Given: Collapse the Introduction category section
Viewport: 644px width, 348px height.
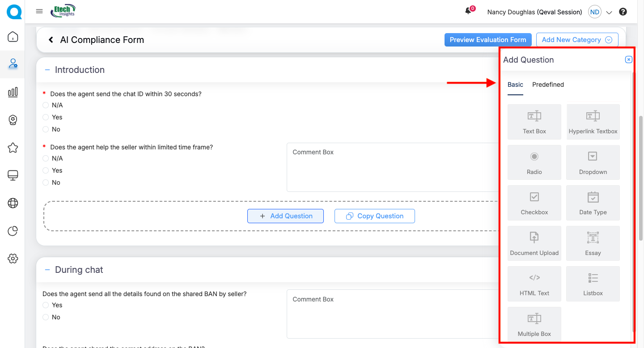Looking at the screenshot, I should (47, 70).
